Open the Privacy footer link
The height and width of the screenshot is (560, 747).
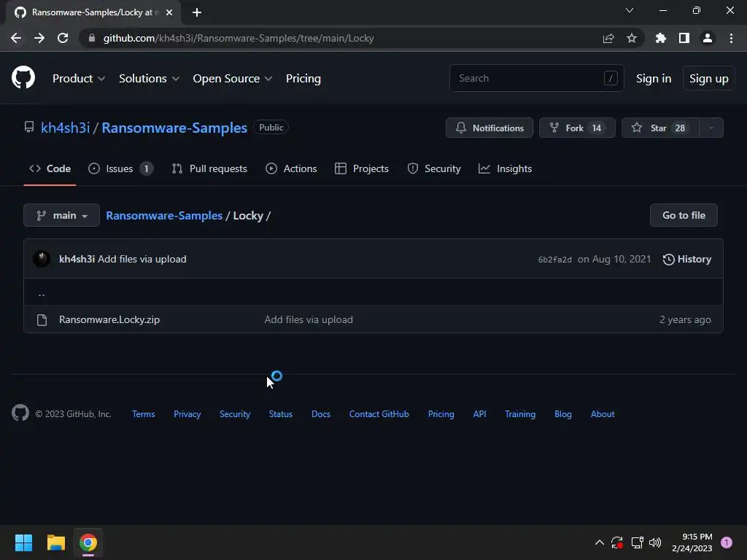pyautogui.click(x=187, y=414)
